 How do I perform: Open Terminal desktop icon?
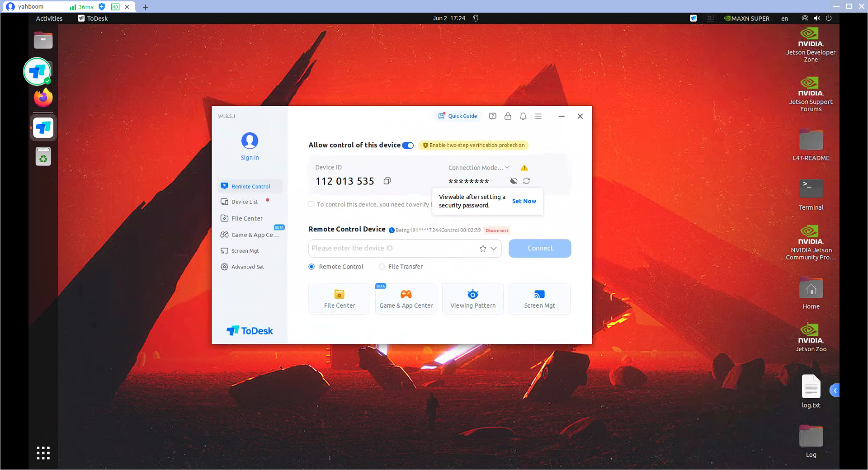(x=811, y=194)
